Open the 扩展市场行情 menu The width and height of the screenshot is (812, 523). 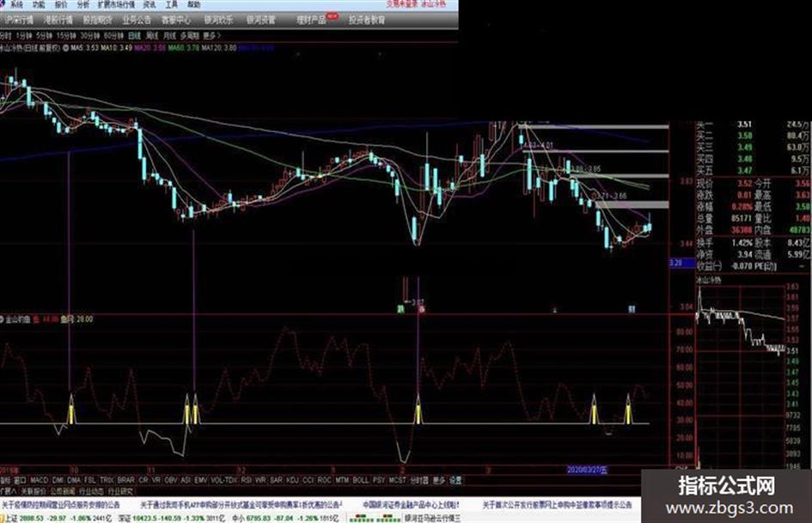(116, 4)
